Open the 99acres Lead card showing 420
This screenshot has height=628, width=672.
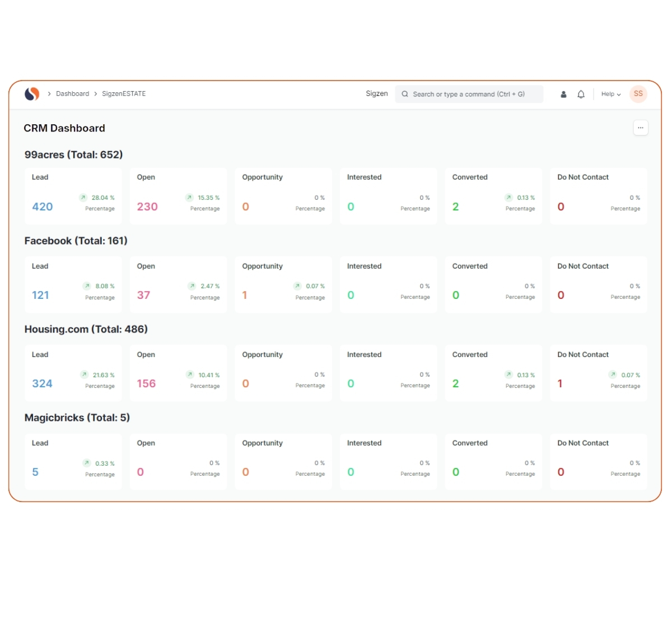pyautogui.click(x=73, y=196)
